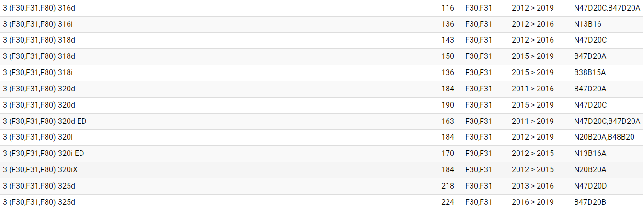Click the B38B15A engine code
The width and height of the screenshot is (644, 211).
590,72
